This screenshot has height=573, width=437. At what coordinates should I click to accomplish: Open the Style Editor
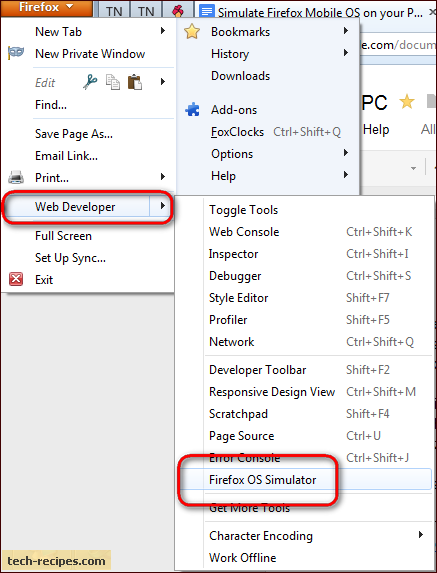click(x=304, y=297)
